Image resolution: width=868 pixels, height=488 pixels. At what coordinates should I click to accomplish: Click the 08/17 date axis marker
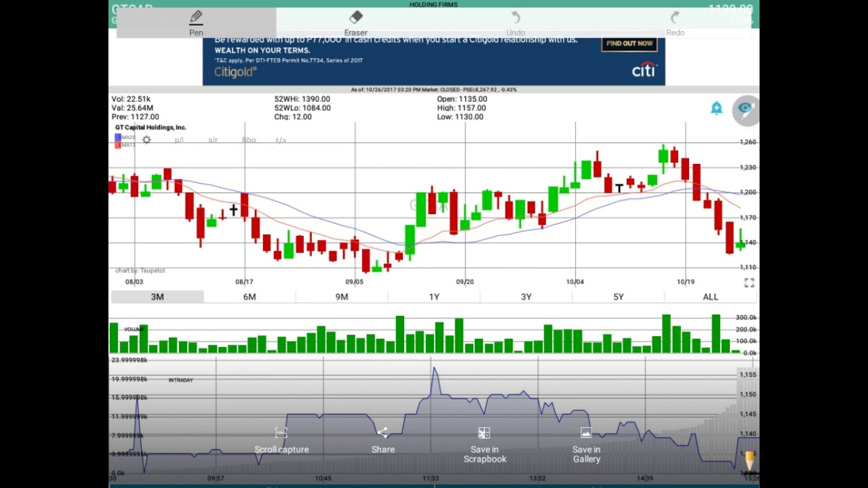(x=244, y=282)
